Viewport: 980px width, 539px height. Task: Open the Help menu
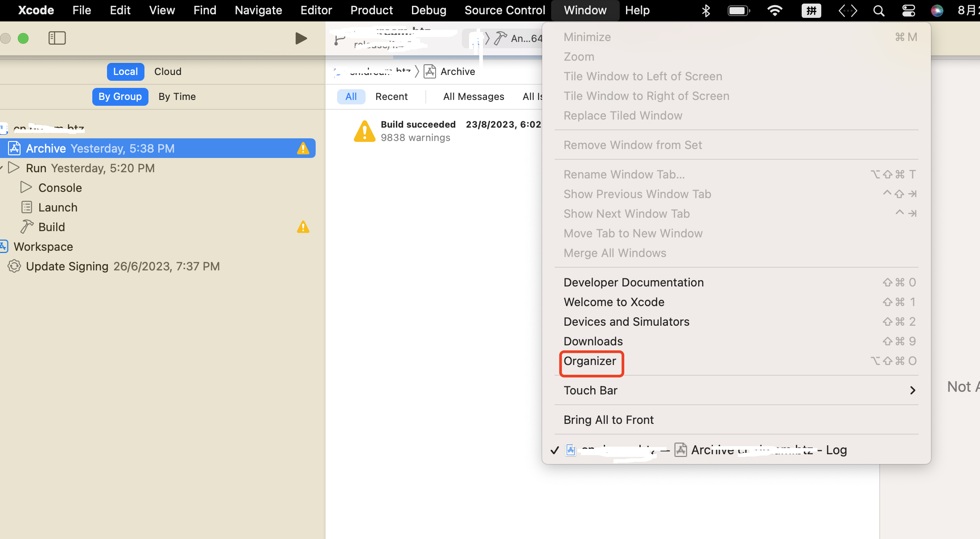pos(637,10)
